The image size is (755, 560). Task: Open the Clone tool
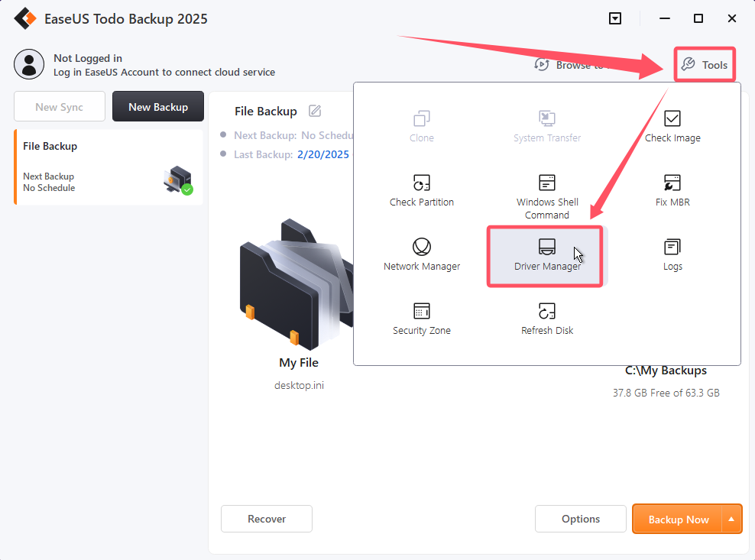[x=421, y=127]
